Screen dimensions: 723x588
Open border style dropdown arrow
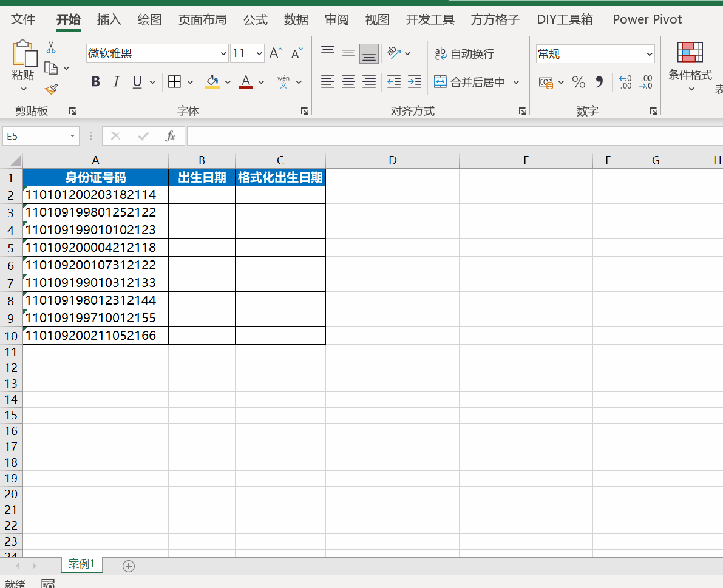(x=190, y=83)
